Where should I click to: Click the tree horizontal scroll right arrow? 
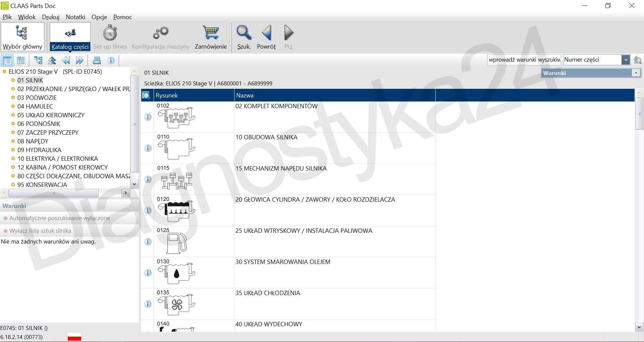[x=125, y=193]
